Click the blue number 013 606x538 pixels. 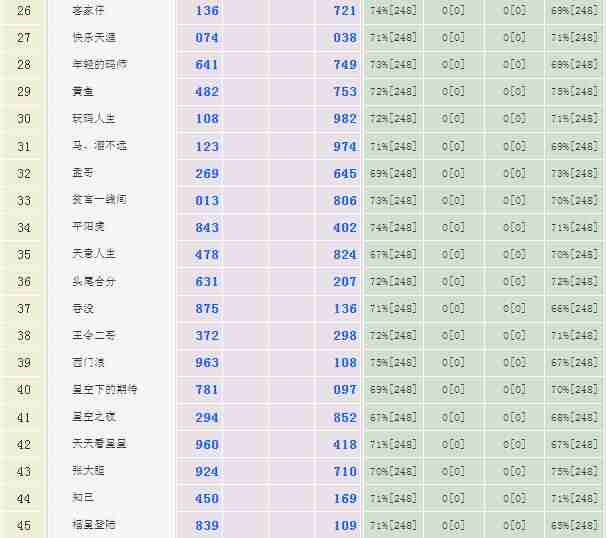[x=207, y=200]
